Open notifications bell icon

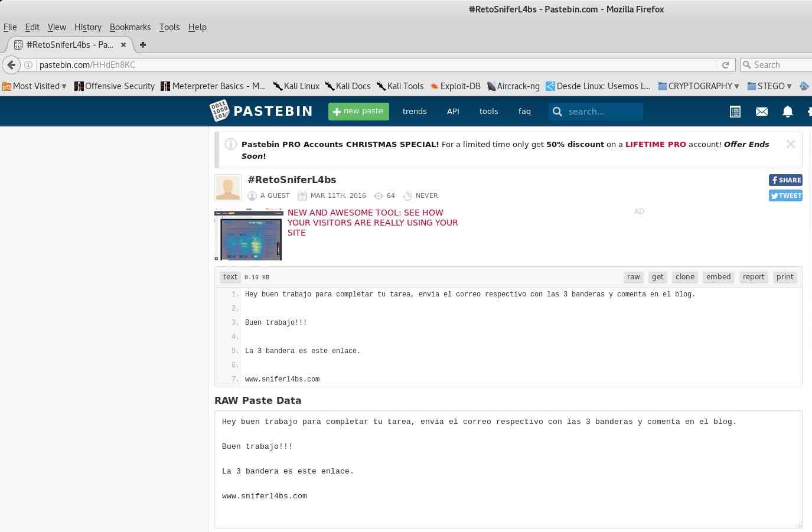[787, 112]
